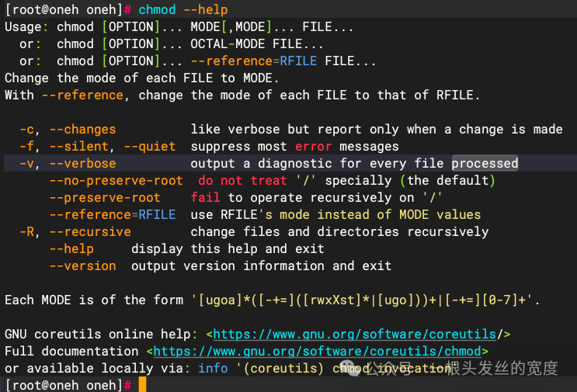This screenshot has height=392, width=577.
Task: Open the gnu.org/software/coreutils online help link
Action: [x=355, y=334]
